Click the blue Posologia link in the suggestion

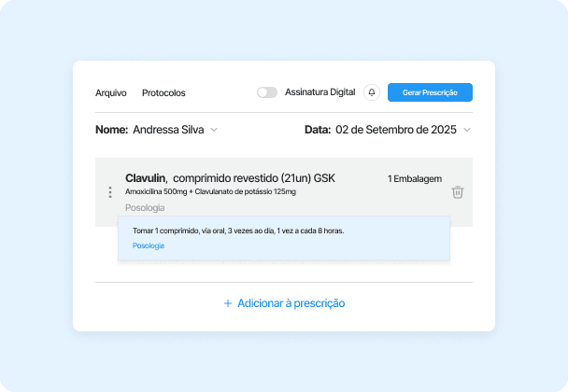pyautogui.click(x=149, y=245)
